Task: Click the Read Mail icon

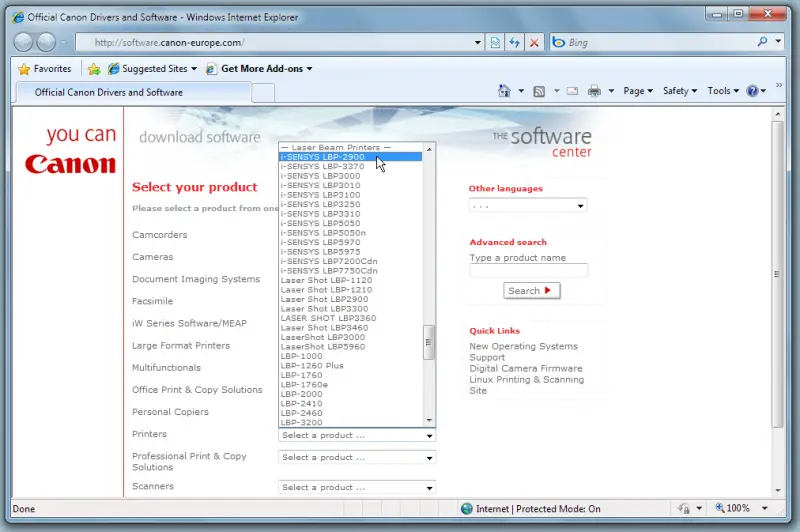Action: pos(572,91)
